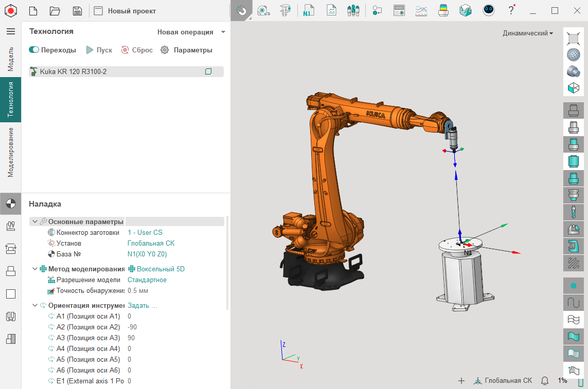Click the notification bell icon
Viewport: 588px width, 389px height.
point(545,381)
